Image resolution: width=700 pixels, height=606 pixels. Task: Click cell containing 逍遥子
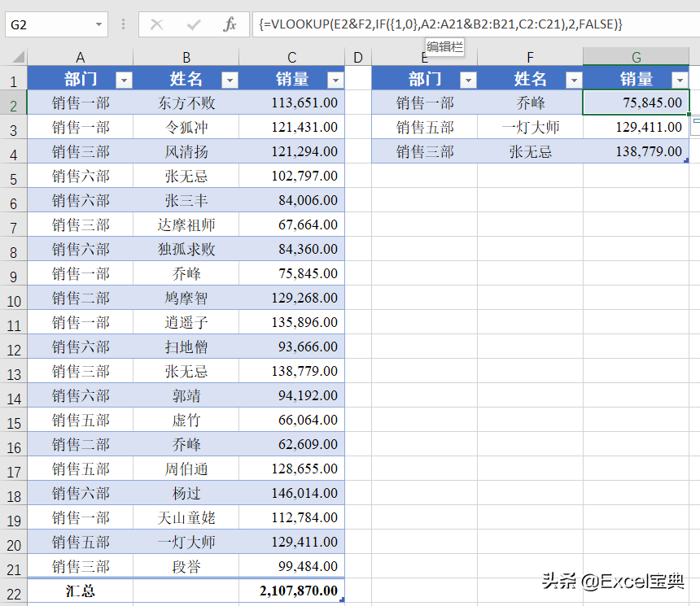[186, 322]
